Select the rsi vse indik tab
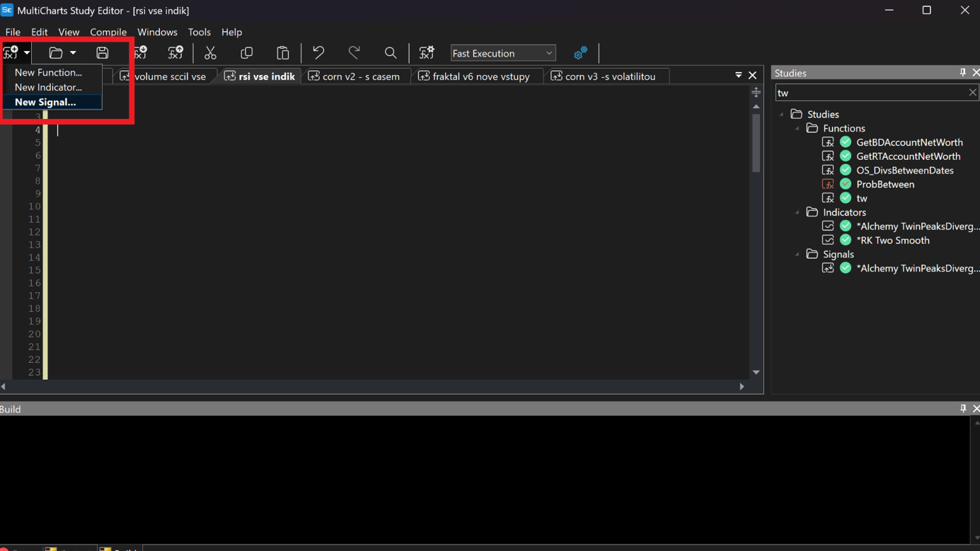 [x=260, y=76]
